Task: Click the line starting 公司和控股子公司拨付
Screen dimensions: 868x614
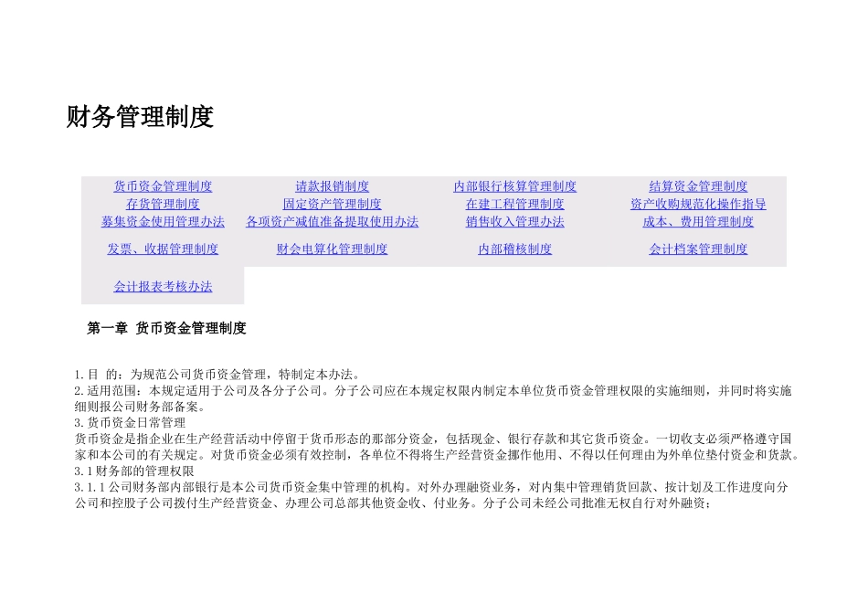Action: point(393,503)
